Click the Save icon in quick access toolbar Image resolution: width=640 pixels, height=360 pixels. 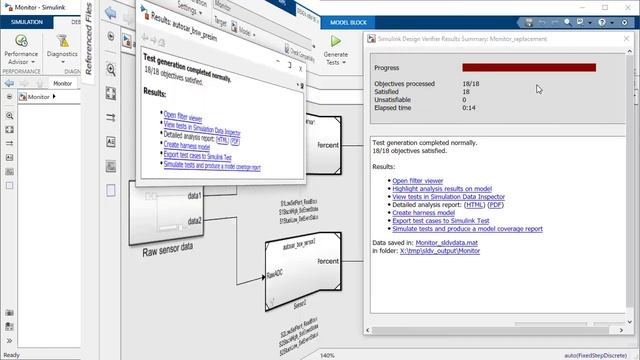529,22
